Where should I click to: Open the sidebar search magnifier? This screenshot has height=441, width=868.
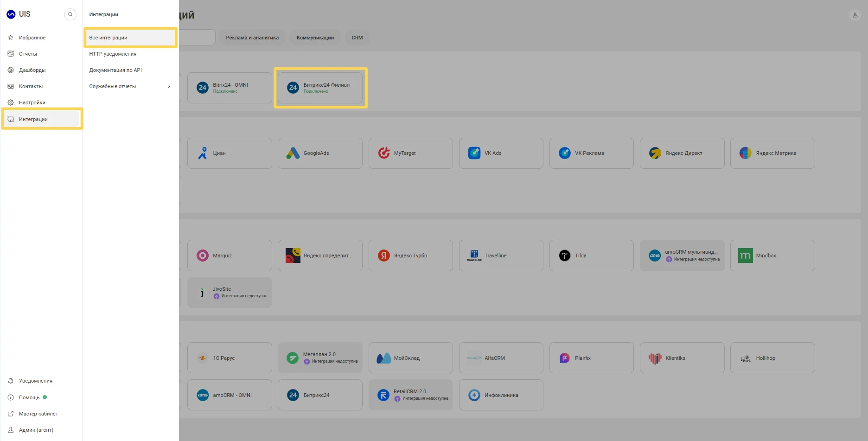pyautogui.click(x=70, y=14)
